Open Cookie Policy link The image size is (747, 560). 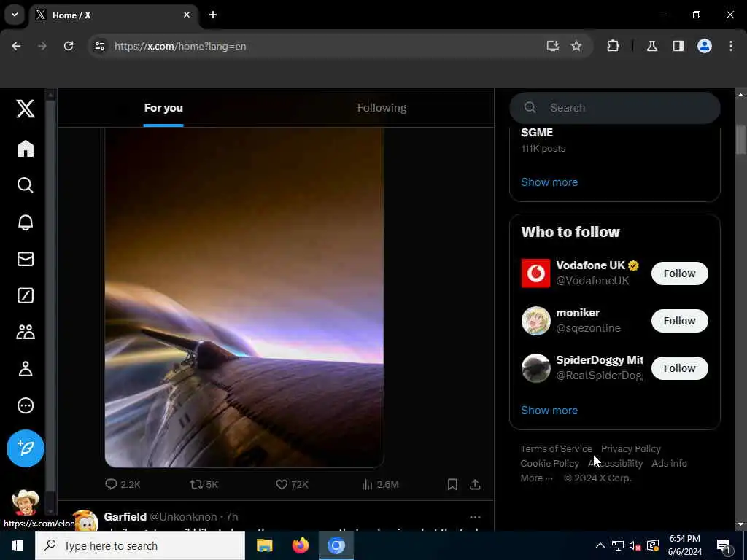click(549, 463)
